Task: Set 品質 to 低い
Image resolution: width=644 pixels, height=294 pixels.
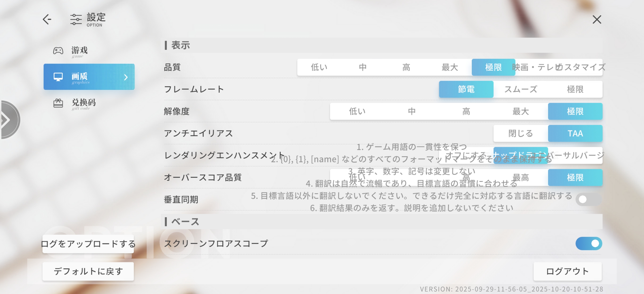Action: tap(319, 67)
